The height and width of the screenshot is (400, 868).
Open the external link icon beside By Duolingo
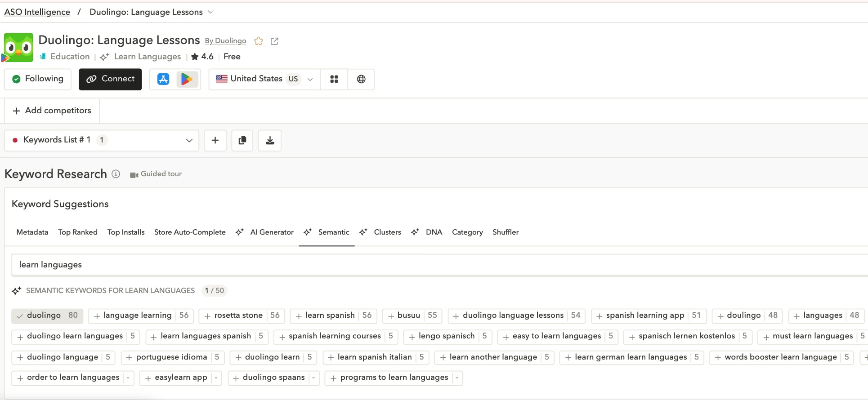[x=274, y=41]
